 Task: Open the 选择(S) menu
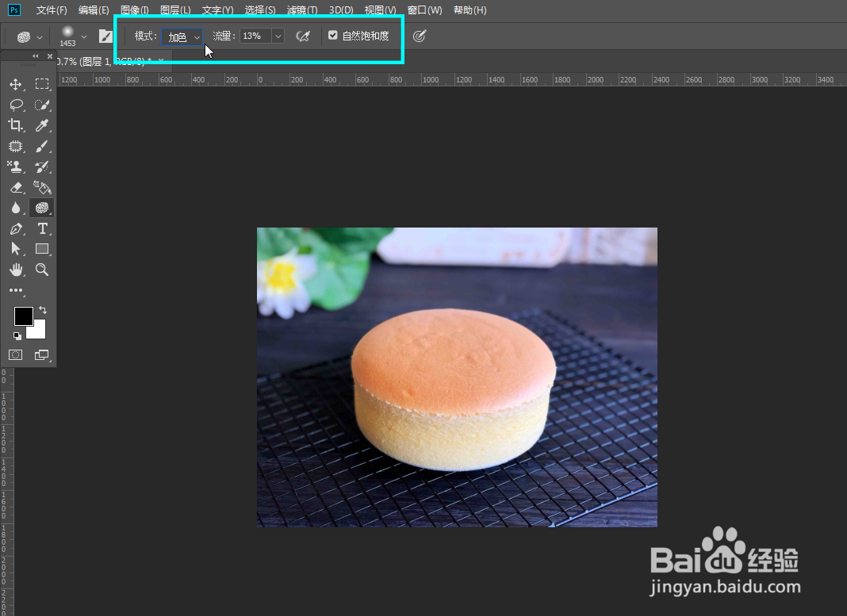point(260,10)
